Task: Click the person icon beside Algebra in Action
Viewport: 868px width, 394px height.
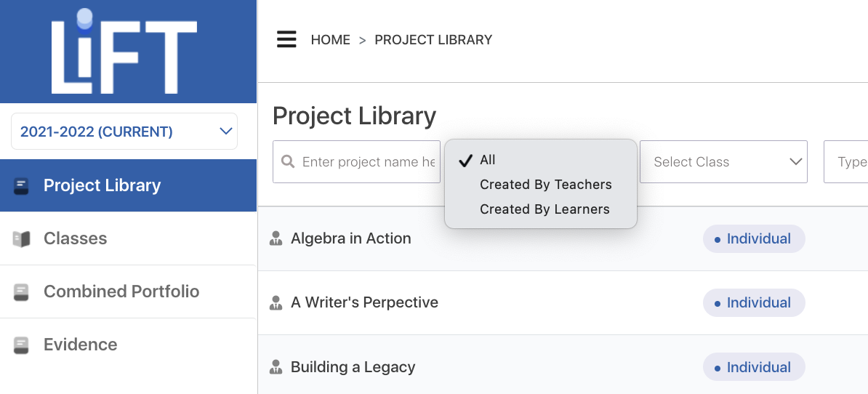Action: pos(276,238)
